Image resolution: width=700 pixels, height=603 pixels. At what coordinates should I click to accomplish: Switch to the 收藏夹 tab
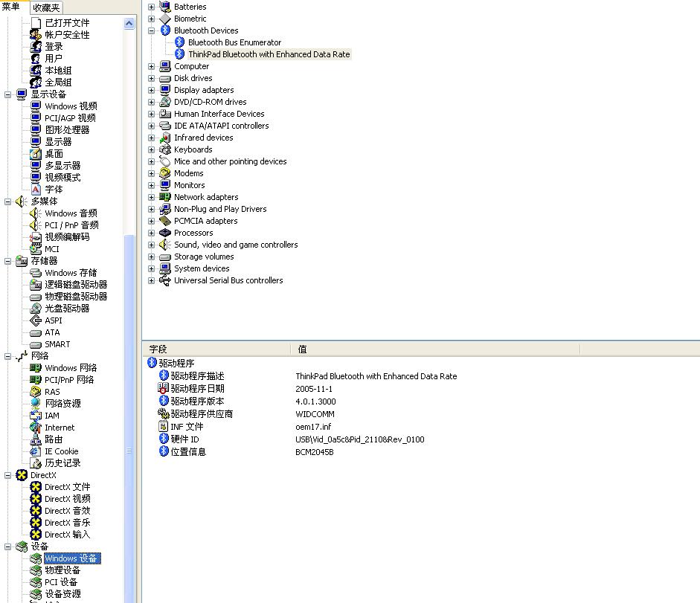point(47,7)
